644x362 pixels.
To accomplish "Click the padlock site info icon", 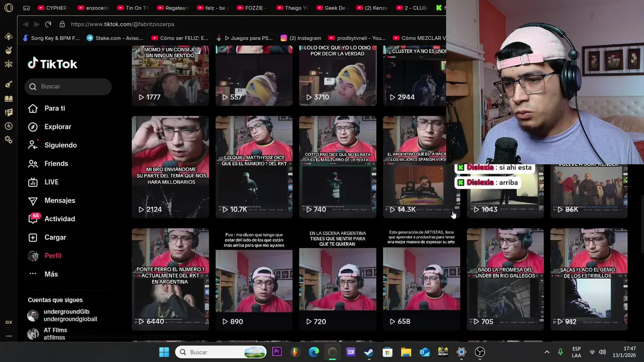I will (62, 24).
